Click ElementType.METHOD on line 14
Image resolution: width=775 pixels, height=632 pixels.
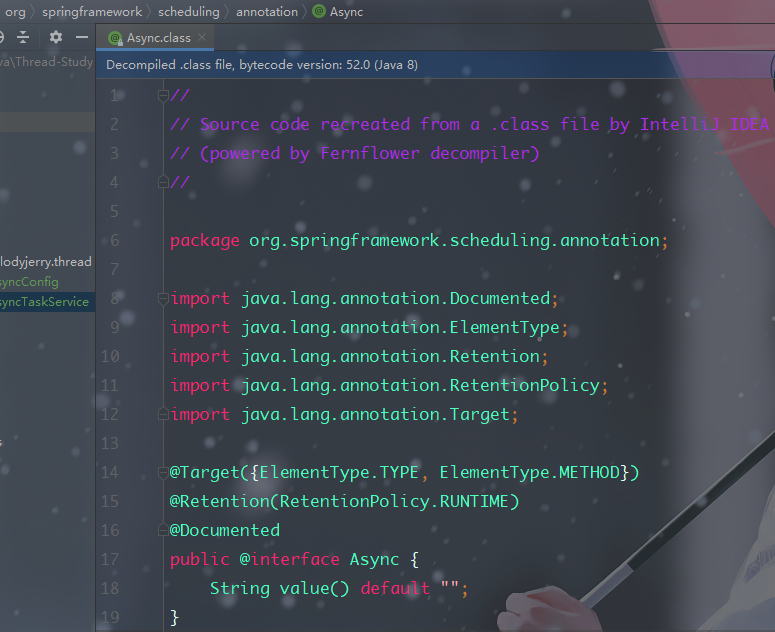tap(530, 472)
